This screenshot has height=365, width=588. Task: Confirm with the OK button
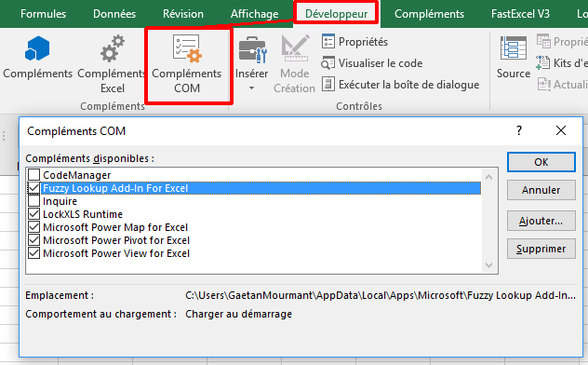pyautogui.click(x=541, y=162)
